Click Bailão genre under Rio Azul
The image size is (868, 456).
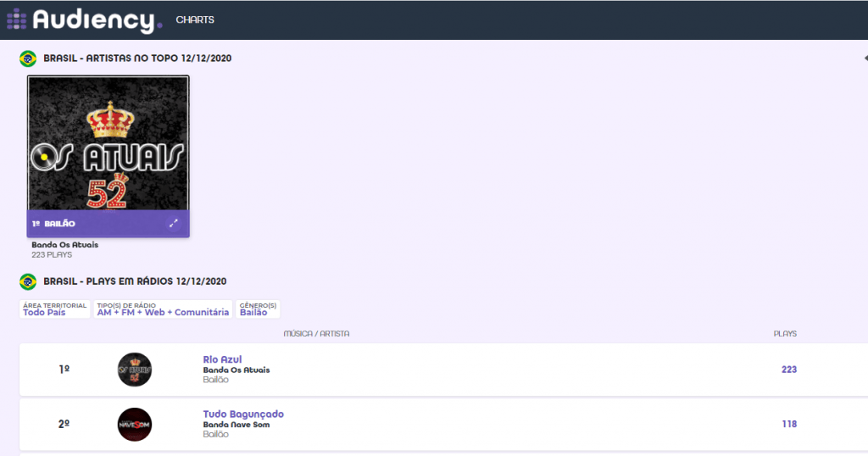[x=215, y=380]
